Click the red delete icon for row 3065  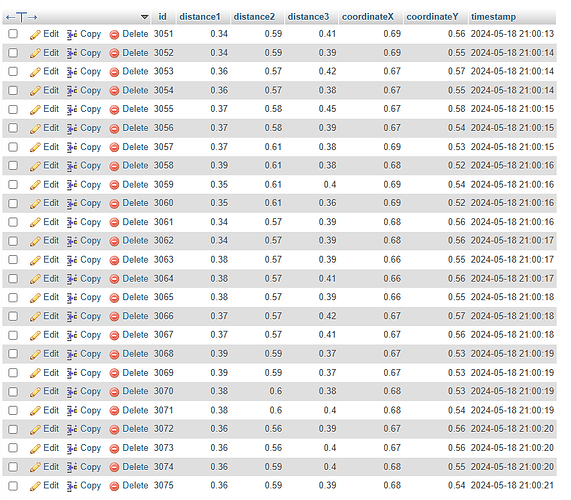pyautogui.click(x=114, y=298)
